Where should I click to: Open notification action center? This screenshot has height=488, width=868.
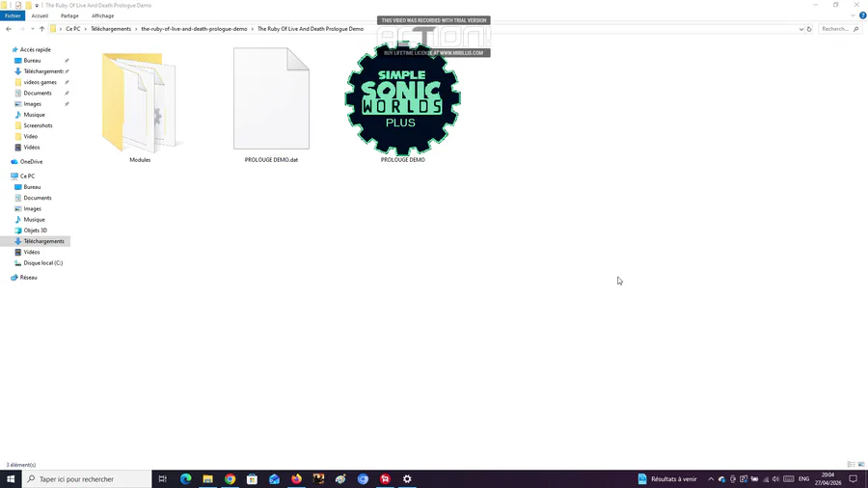[x=854, y=479]
